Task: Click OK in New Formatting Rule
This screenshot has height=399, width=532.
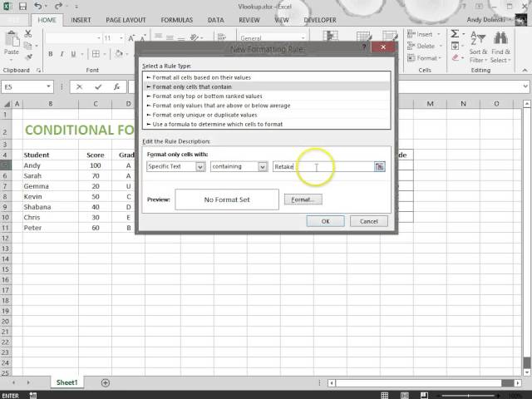Action: (x=325, y=221)
